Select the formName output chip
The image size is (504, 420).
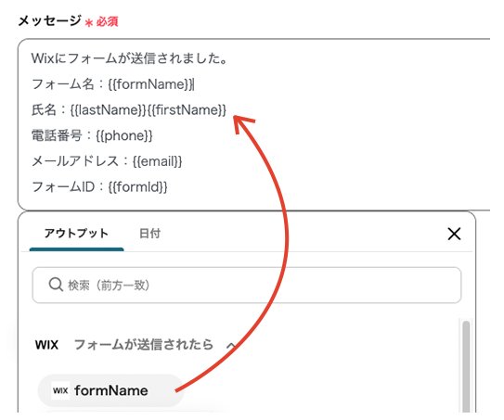pyautogui.click(x=110, y=390)
